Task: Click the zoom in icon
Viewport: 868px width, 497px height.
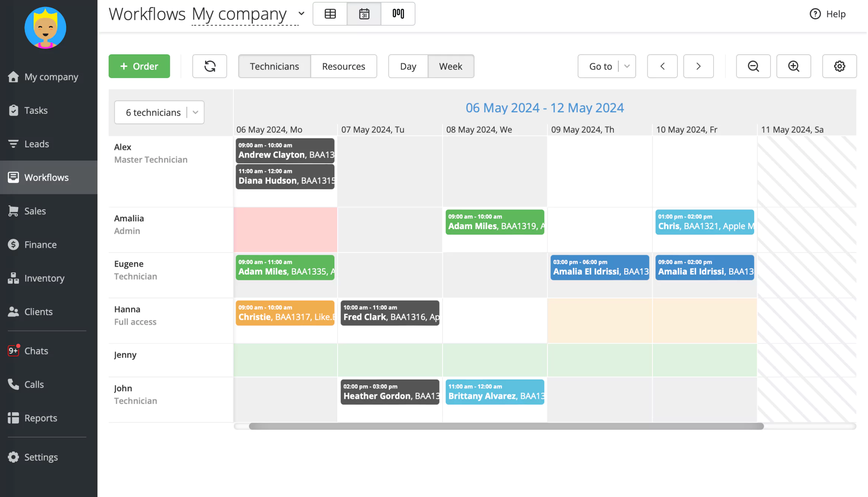Action: click(794, 65)
